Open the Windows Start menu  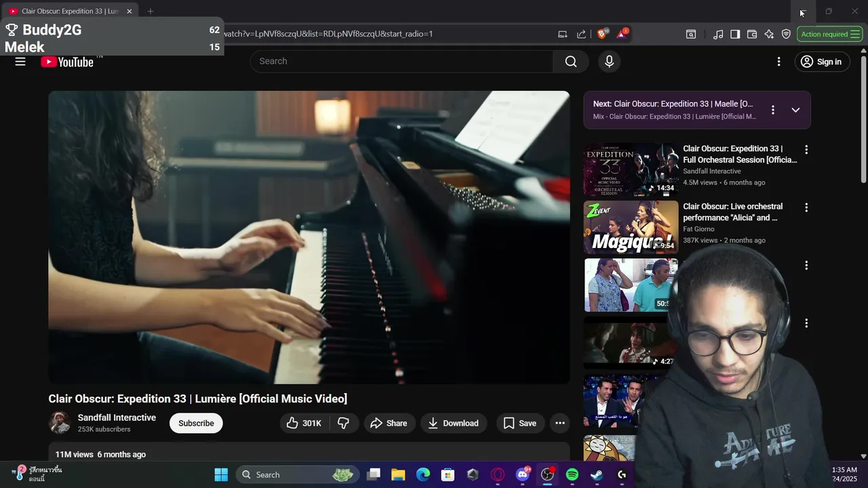[221, 474]
